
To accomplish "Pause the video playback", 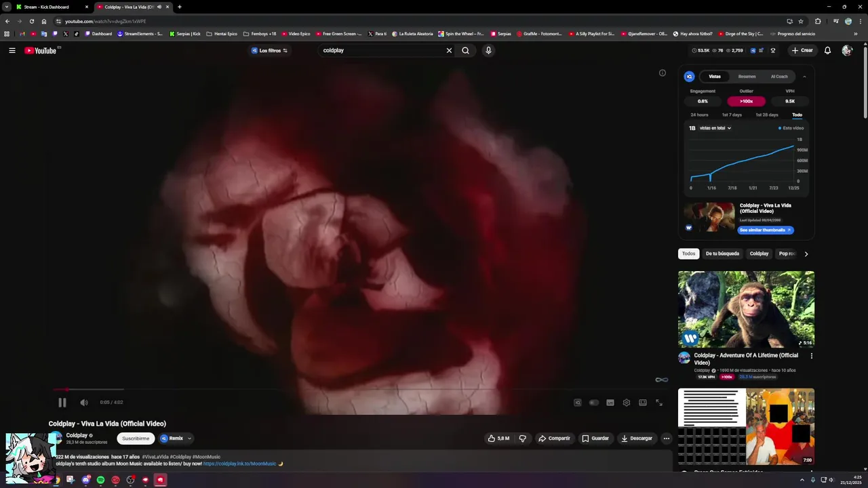I will 62,403.
